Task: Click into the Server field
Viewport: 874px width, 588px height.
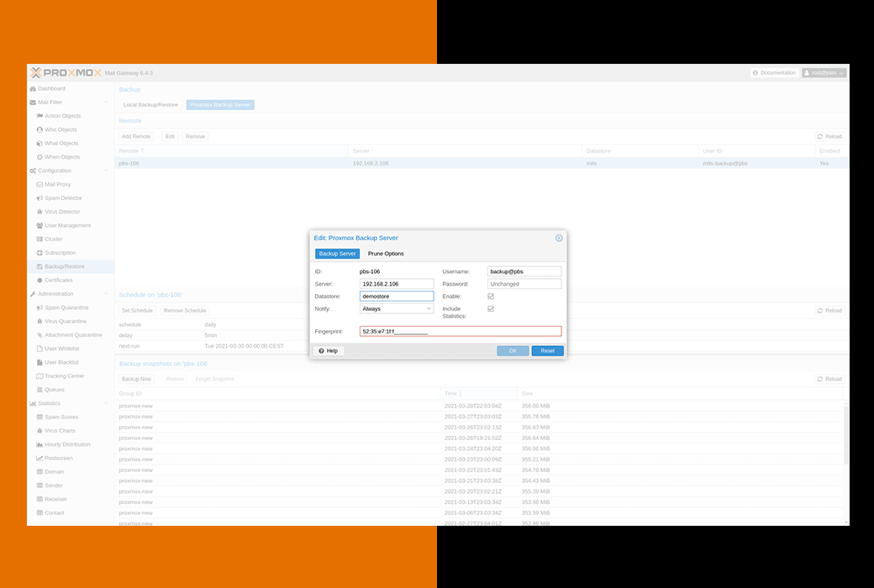Action: pos(397,284)
